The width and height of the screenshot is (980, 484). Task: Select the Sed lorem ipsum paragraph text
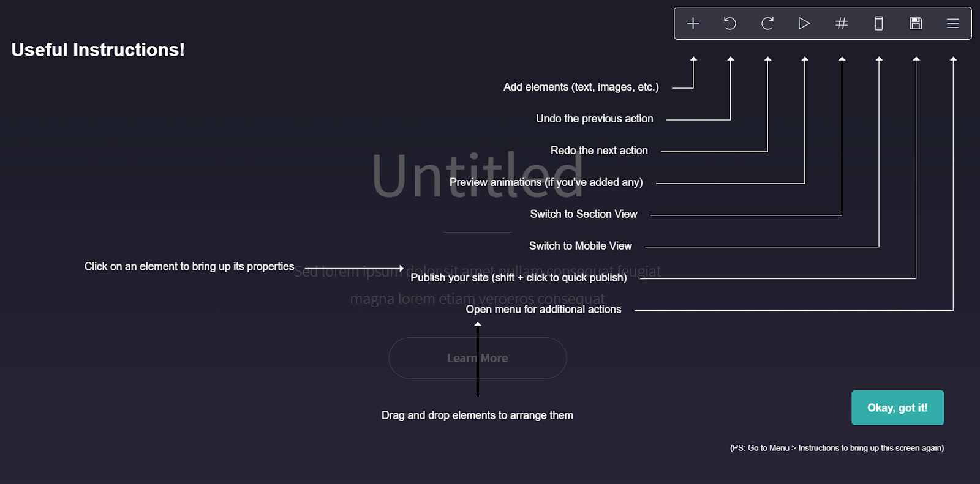pos(478,285)
